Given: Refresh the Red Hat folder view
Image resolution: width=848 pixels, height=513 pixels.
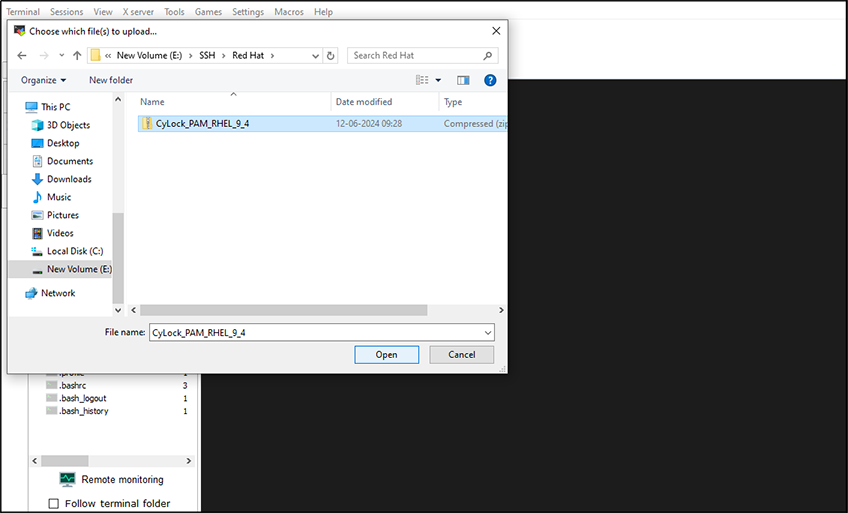Looking at the screenshot, I should point(331,56).
